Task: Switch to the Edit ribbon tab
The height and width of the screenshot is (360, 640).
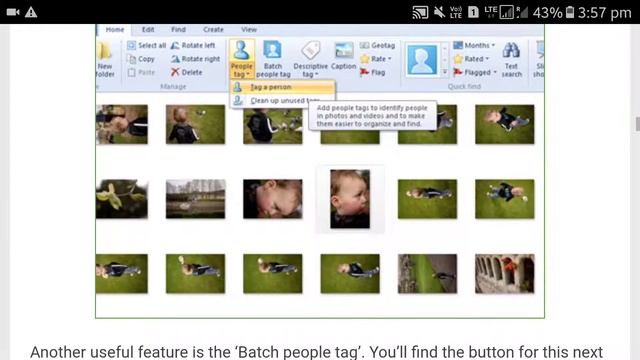Action: [148, 29]
